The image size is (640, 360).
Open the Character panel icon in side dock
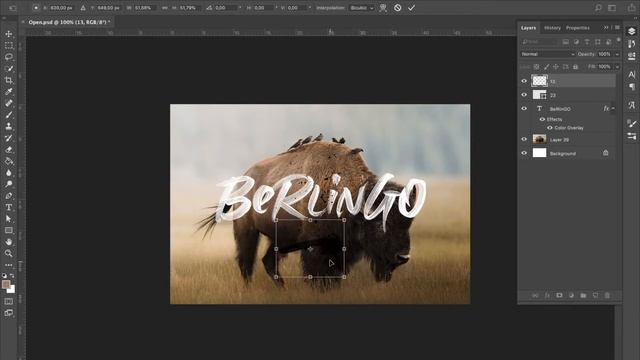tap(632, 75)
